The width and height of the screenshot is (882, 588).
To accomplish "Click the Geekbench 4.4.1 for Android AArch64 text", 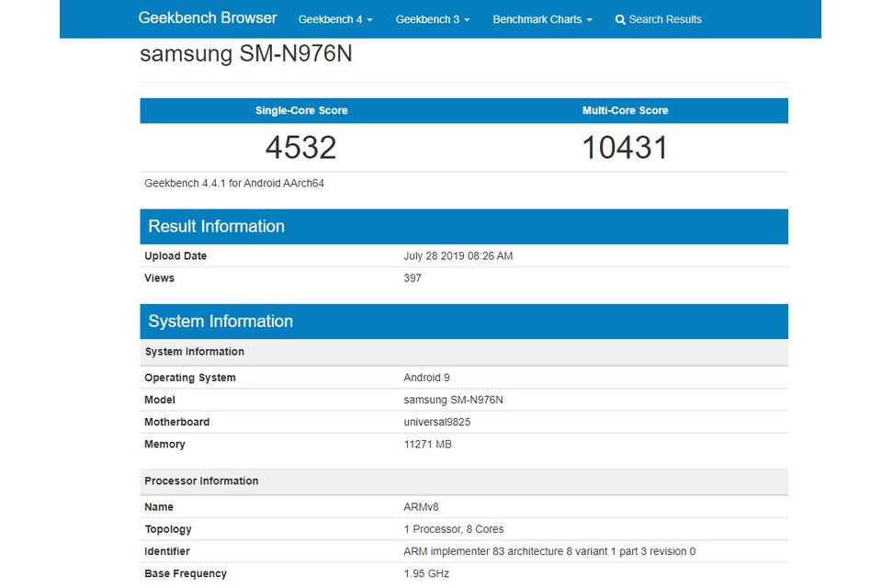I will (x=234, y=183).
